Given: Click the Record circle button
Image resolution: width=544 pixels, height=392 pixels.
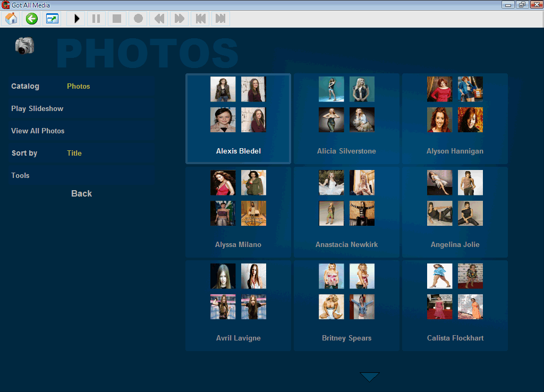Looking at the screenshot, I should (x=138, y=19).
